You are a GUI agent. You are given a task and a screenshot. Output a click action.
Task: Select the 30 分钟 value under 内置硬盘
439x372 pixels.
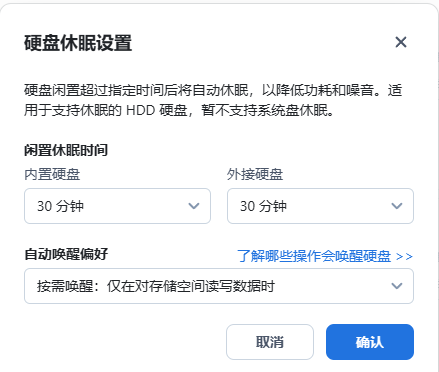tap(60, 206)
